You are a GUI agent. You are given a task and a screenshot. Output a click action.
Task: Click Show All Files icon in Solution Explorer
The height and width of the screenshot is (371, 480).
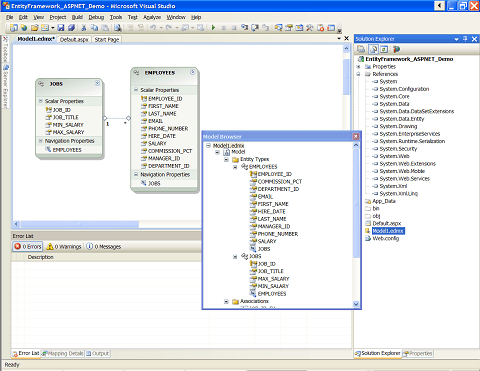pos(374,49)
